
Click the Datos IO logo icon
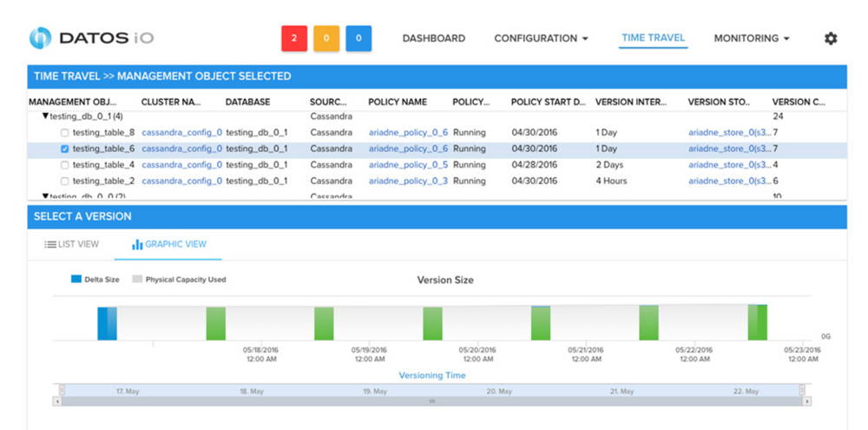click(x=40, y=38)
